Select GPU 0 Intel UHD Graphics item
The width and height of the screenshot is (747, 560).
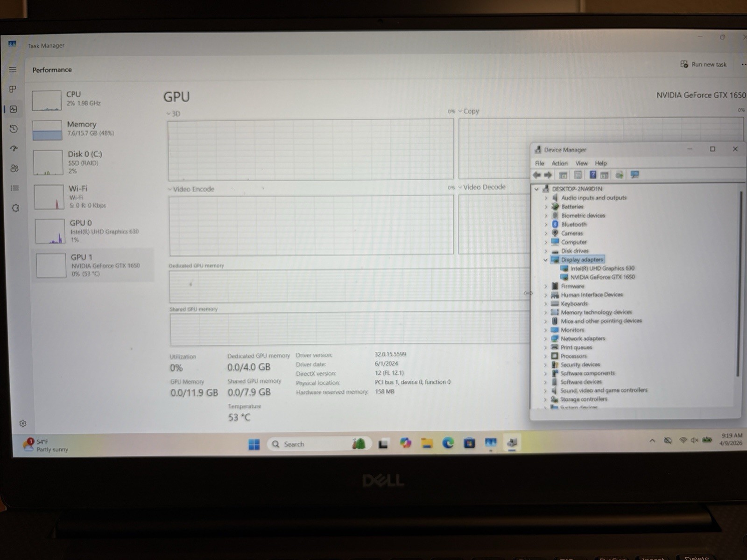click(93, 231)
